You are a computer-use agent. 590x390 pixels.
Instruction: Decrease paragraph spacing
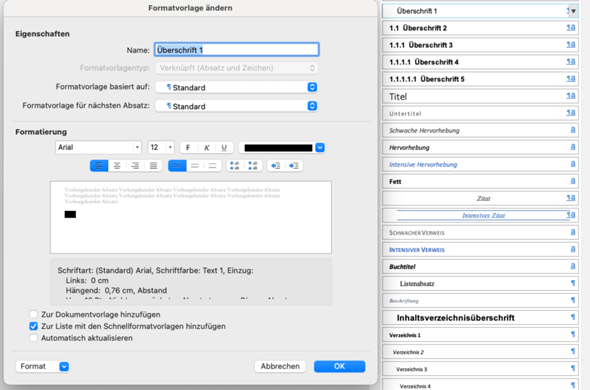pos(253,166)
